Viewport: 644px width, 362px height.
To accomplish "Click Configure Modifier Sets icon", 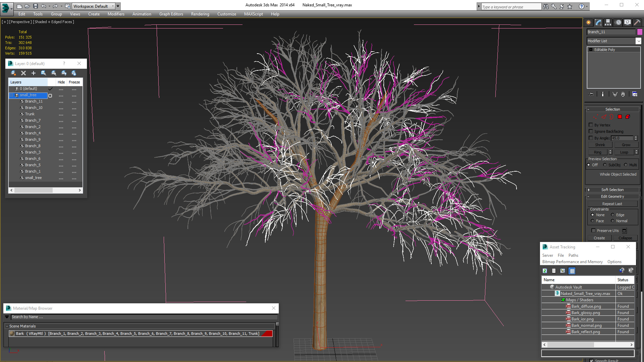I will point(635,94).
